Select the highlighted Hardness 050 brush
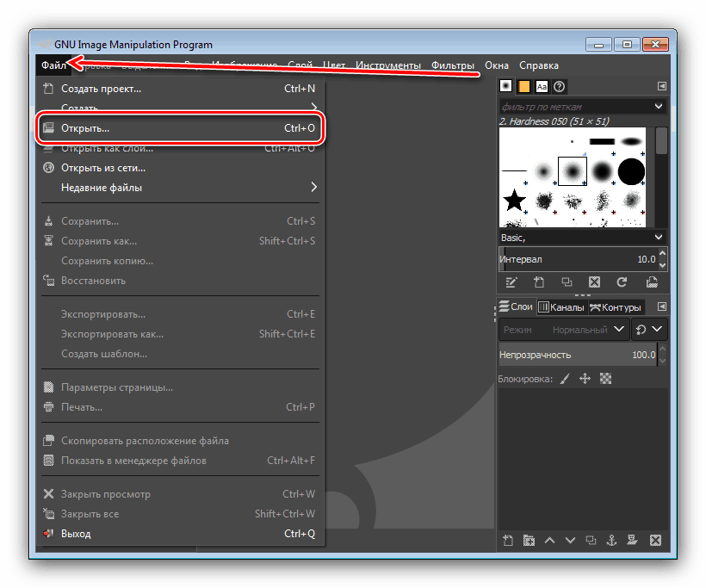 pyautogui.click(x=573, y=171)
